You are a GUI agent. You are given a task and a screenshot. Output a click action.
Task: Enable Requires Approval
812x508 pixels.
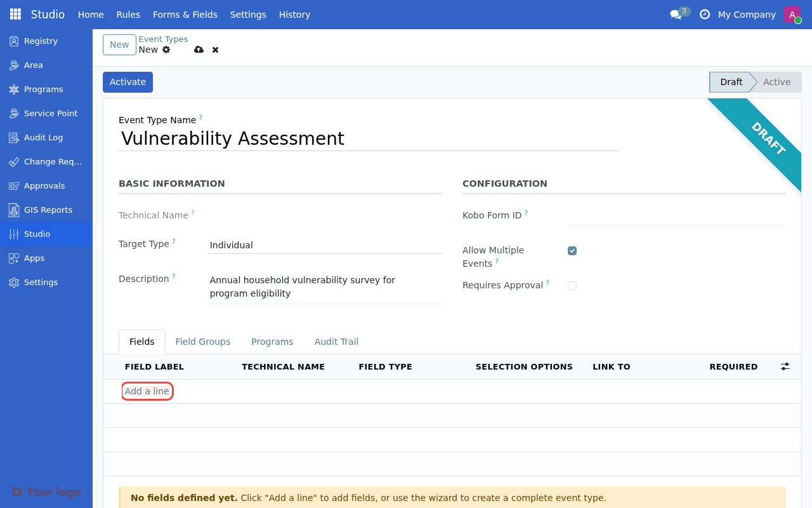pyautogui.click(x=572, y=286)
